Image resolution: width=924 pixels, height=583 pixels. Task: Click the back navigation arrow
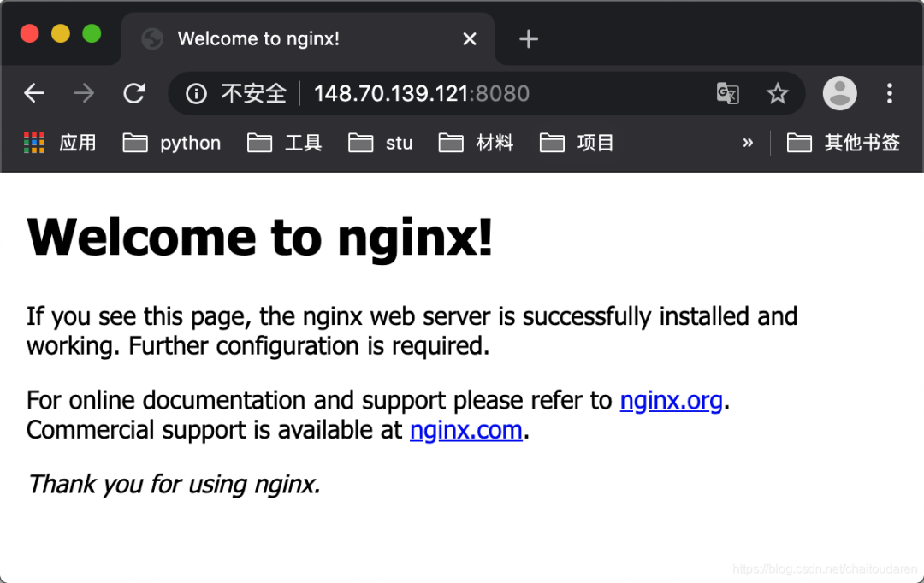34,93
